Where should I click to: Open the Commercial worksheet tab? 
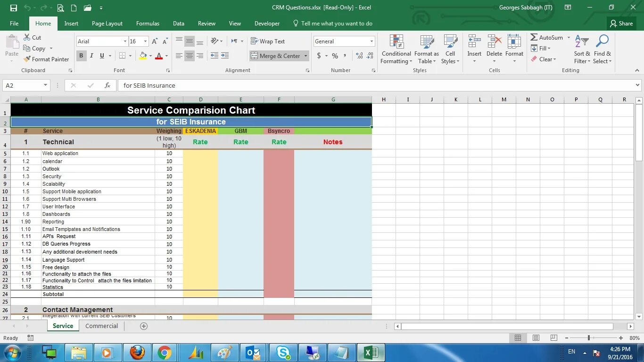coord(101,326)
